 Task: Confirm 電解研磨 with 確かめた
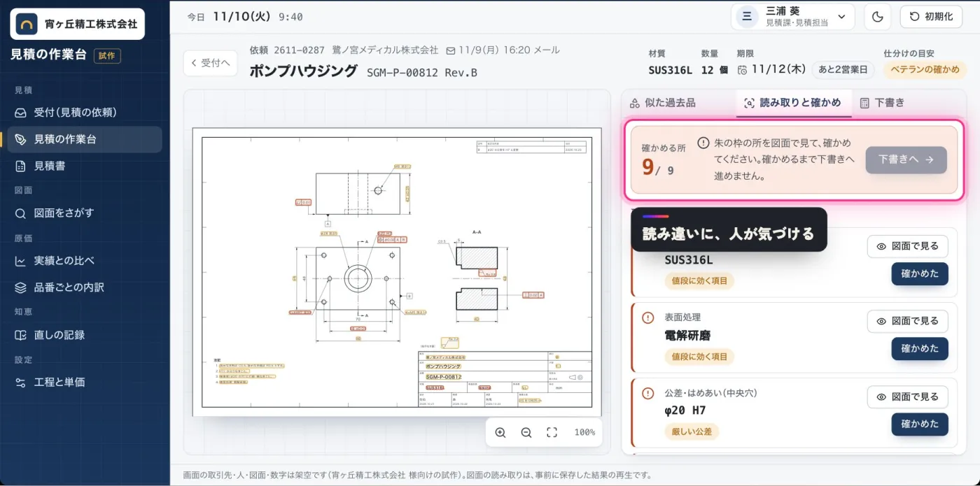coord(920,348)
